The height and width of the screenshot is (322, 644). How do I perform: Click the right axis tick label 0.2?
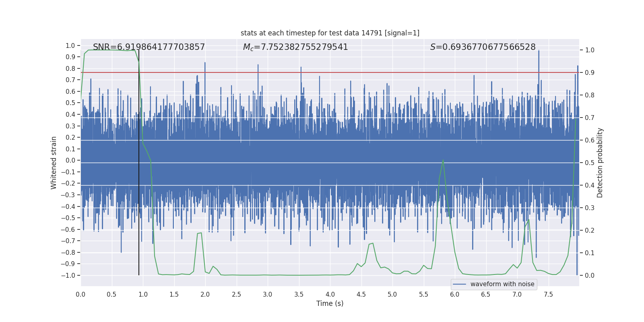point(590,231)
